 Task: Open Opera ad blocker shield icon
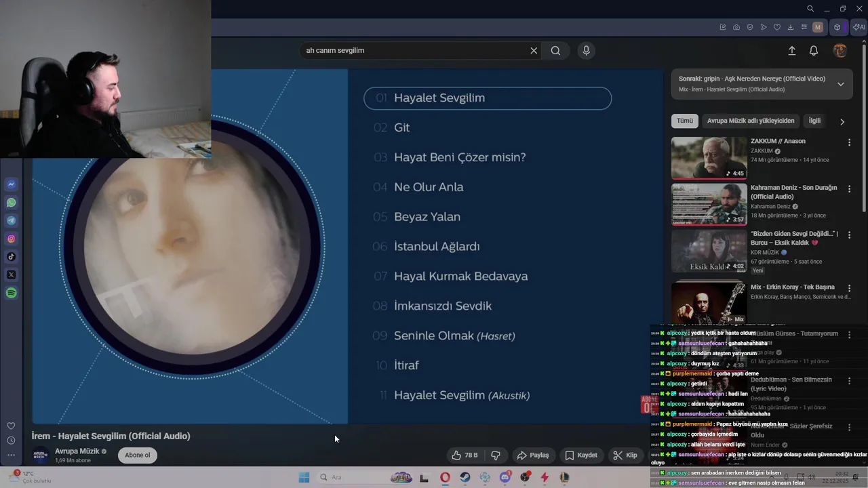(x=750, y=27)
